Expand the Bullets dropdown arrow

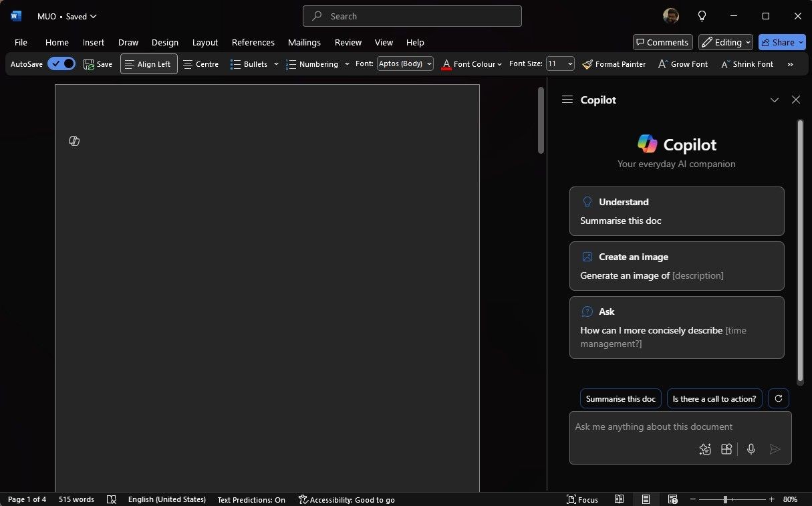(276, 64)
